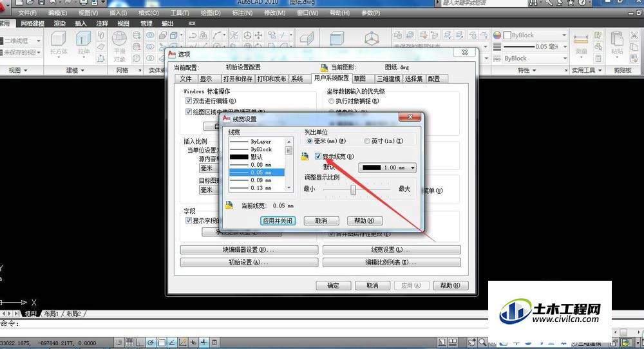Click the Copy icon in clipboard panel
This screenshot has height=349, width=644.
click(634, 47)
